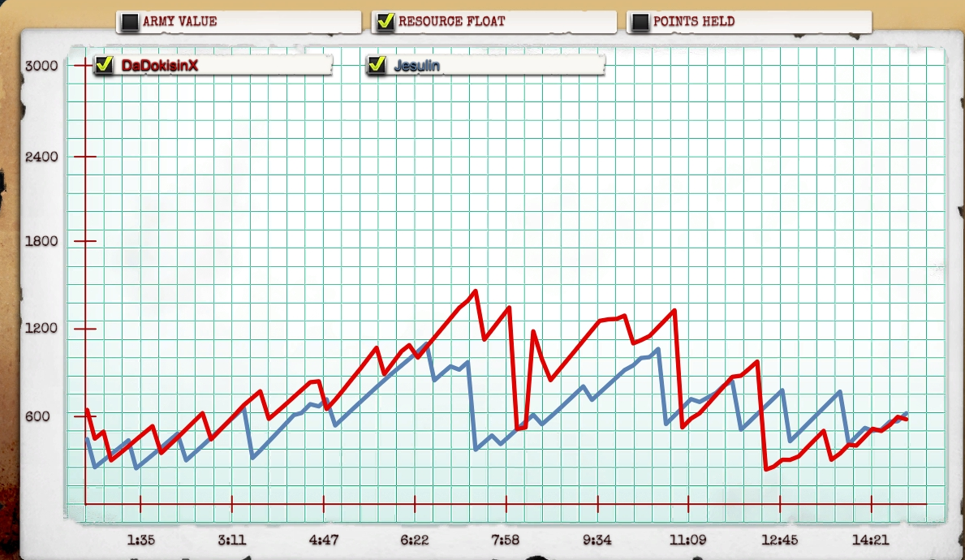Select the ARMY VALUE tab label
The height and width of the screenshot is (560, 965).
pyautogui.click(x=179, y=22)
